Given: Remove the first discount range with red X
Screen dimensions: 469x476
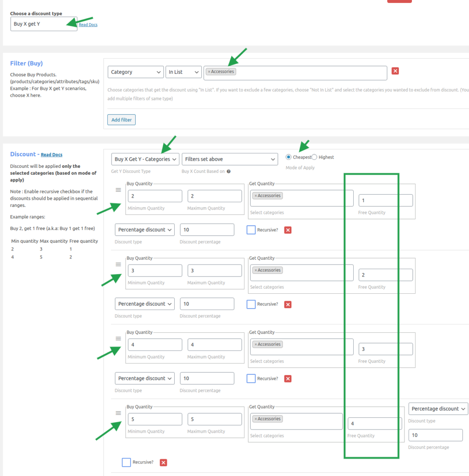Looking at the screenshot, I should [288, 230].
